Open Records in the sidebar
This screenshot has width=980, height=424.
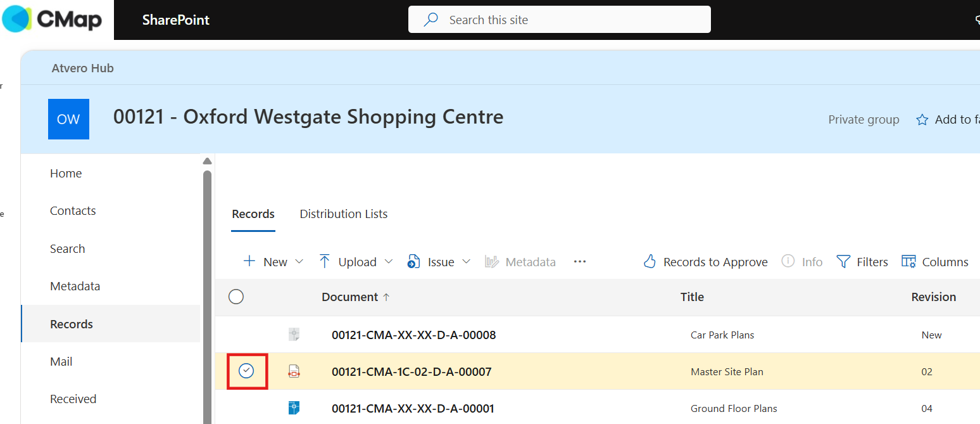coord(111,324)
